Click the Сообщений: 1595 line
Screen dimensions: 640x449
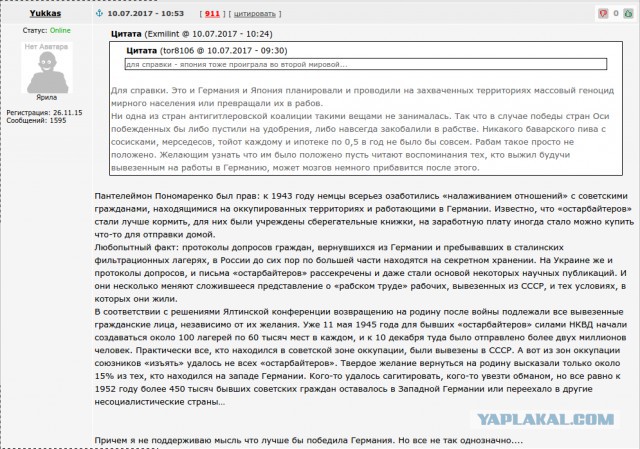click(36, 120)
